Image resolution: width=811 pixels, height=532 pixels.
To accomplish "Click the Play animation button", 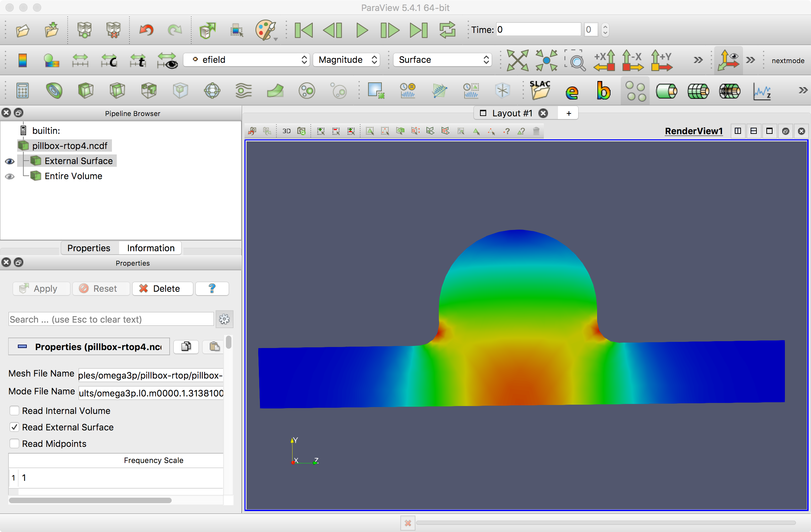I will pyautogui.click(x=362, y=30).
